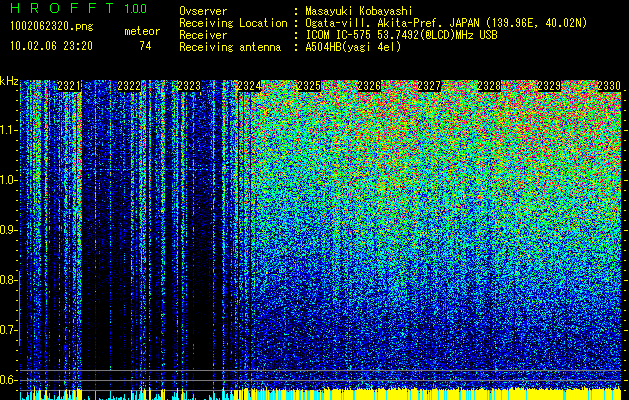This screenshot has height=400, width=629.
Task: Click the 2323 time marker
Action: pyautogui.click(x=189, y=86)
